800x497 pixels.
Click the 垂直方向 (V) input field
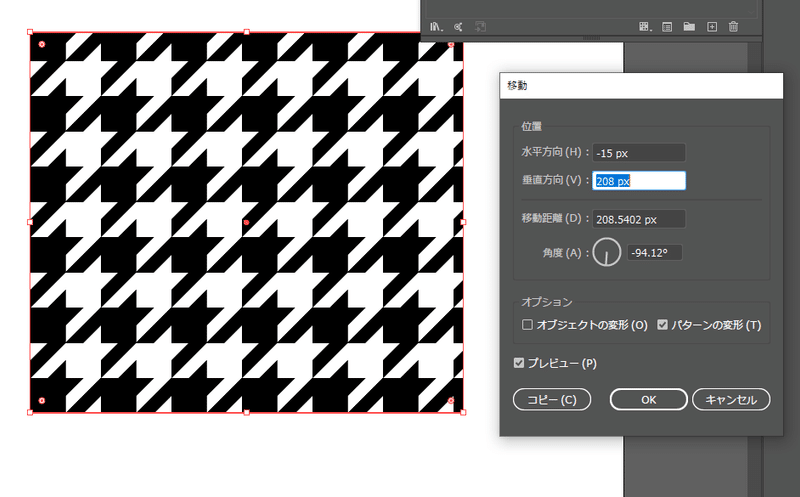(639, 181)
